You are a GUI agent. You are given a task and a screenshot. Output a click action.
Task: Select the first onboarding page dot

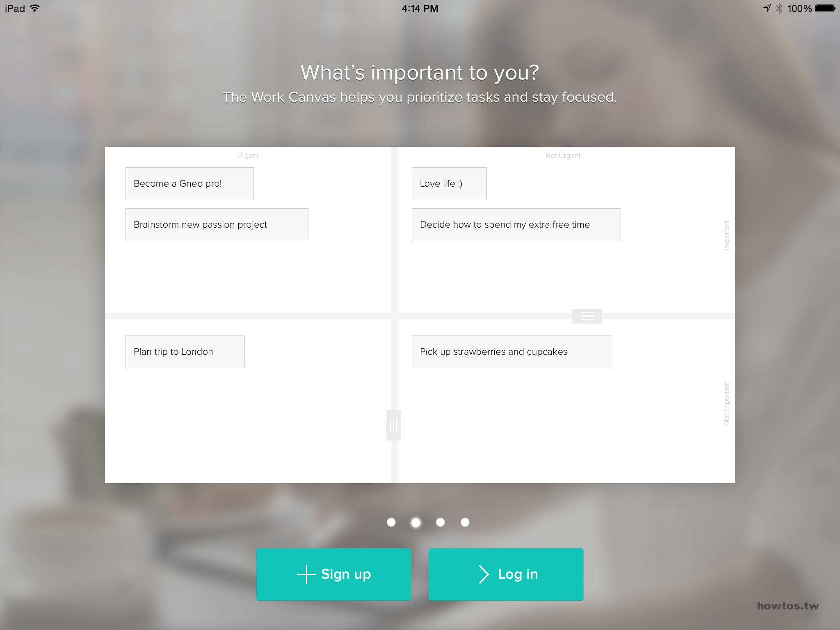point(391,522)
